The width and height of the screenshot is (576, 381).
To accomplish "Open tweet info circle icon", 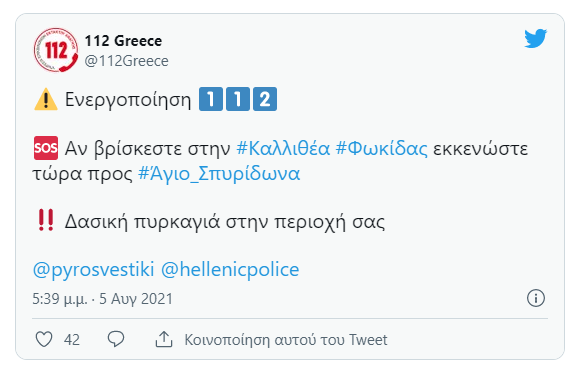I will pos(536,298).
